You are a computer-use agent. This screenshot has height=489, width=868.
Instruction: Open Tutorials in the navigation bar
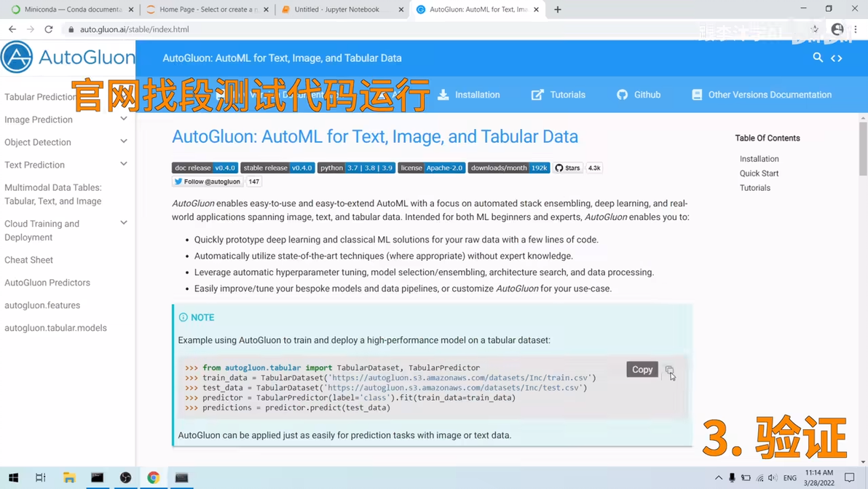point(558,95)
